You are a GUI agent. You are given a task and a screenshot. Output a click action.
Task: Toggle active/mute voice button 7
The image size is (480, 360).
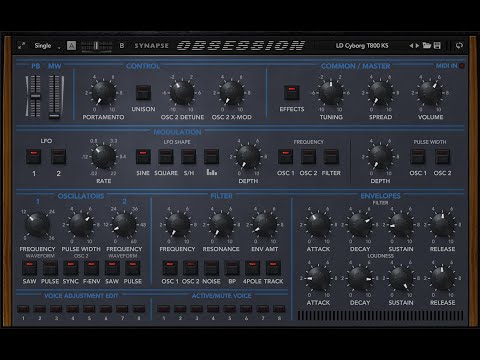coord(263,309)
